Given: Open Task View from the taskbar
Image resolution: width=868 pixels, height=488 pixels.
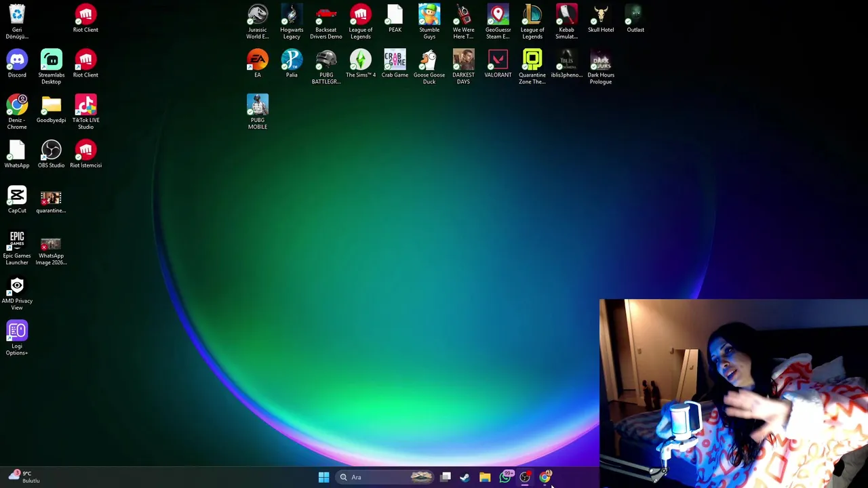Looking at the screenshot, I should click(446, 477).
